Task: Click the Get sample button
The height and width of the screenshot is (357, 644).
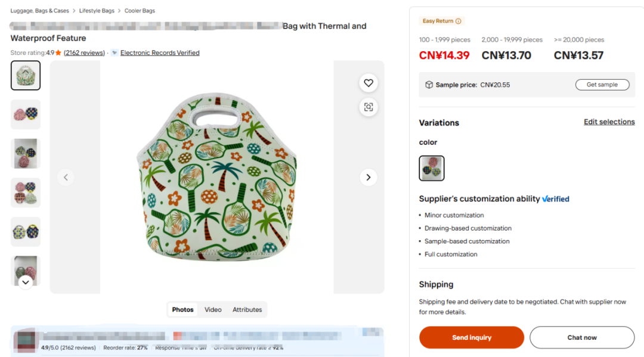Action: coord(602,85)
